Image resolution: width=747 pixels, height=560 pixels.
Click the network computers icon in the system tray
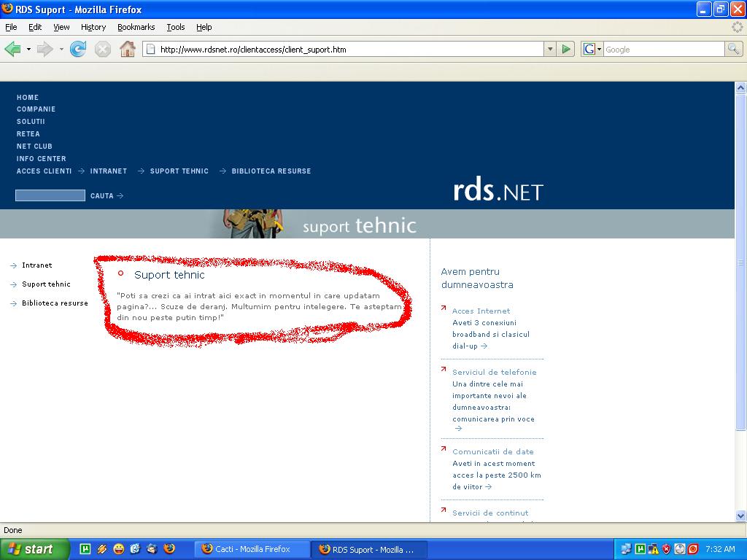(x=627, y=549)
